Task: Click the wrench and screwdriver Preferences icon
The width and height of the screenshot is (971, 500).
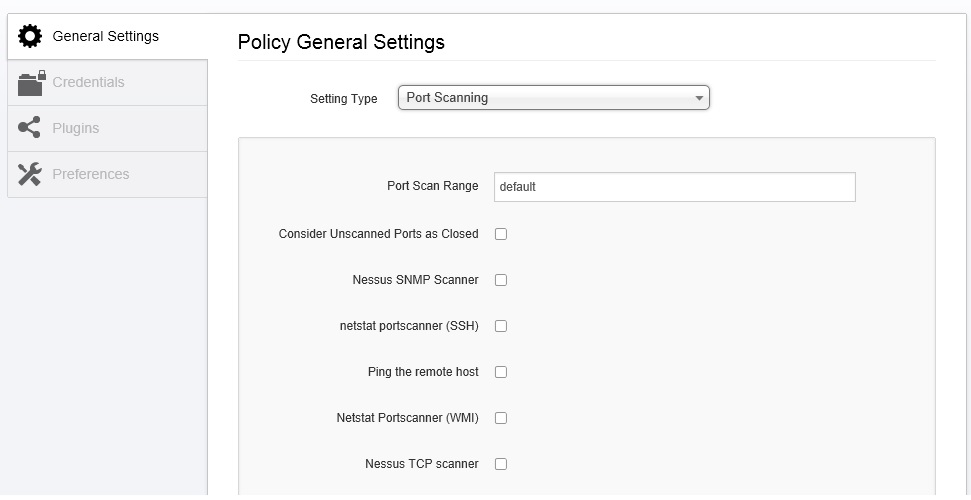Action: tap(30, 174)
